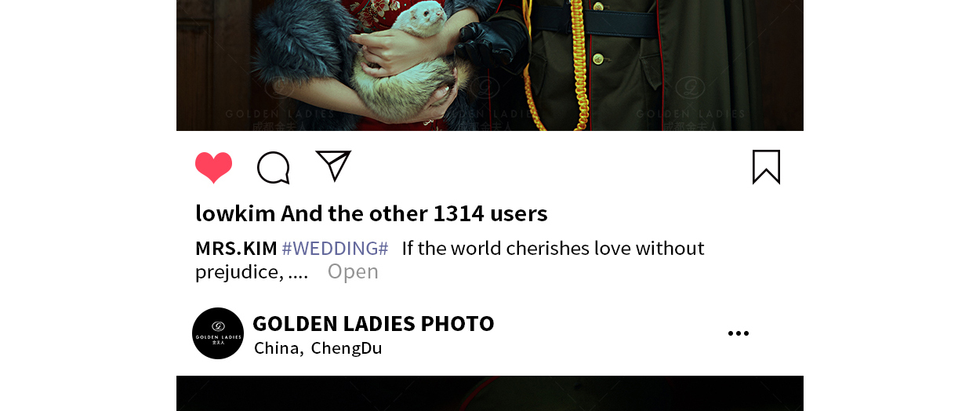Viewport: 980px width, 411px height.
Task: Unlike the post via red heart icon
Action: [213, 168]
